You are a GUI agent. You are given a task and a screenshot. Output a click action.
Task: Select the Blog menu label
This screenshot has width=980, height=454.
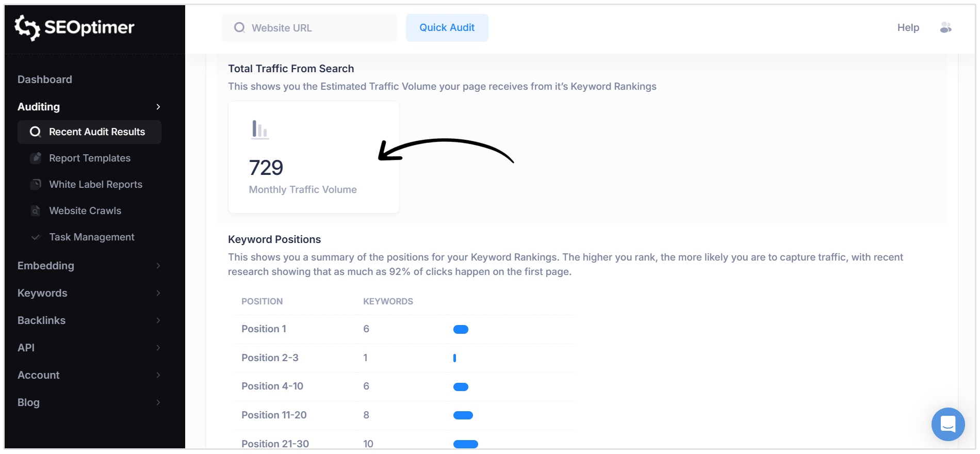[28, 402]
